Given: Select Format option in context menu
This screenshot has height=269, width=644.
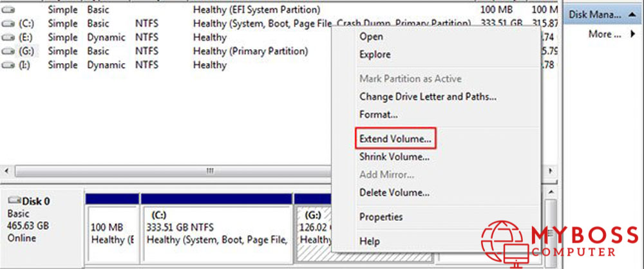Looking at the screenshot, I should 378,115.
